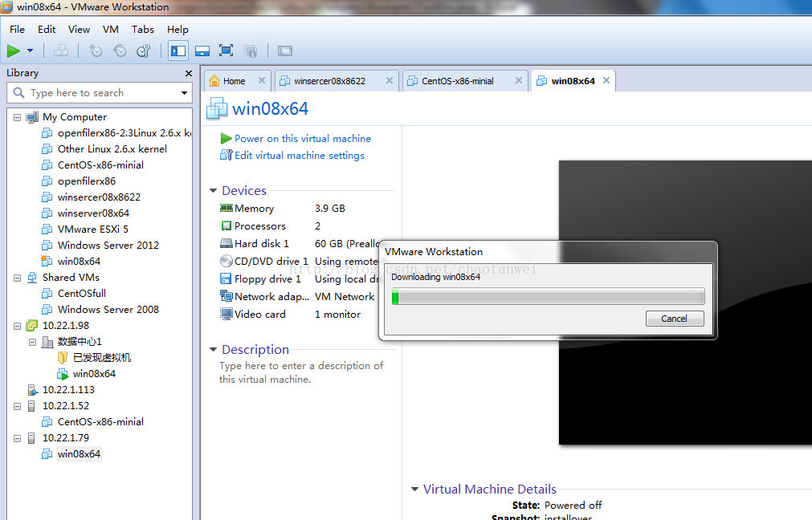Close the Home tab
Screen dimensions: 812x520
coord(262,81)
